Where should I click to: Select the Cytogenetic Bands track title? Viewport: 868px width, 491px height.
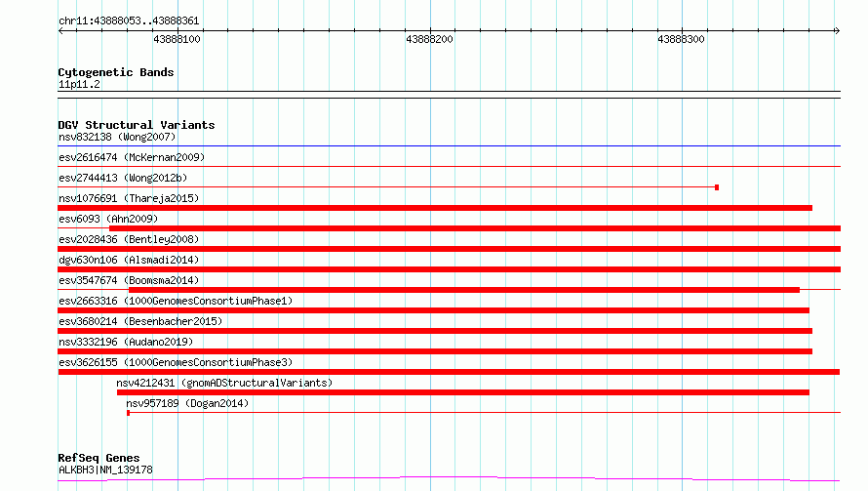116,72
